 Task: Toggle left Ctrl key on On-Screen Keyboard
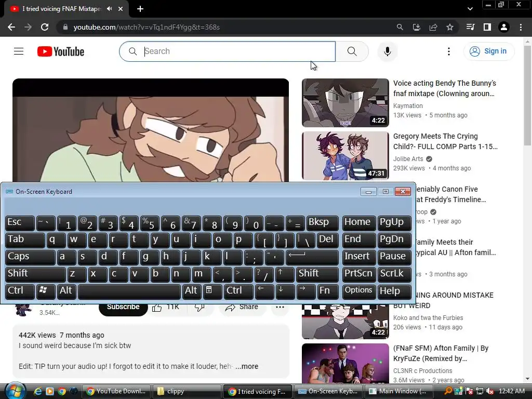pyautogui.click(x=20, y=292)
